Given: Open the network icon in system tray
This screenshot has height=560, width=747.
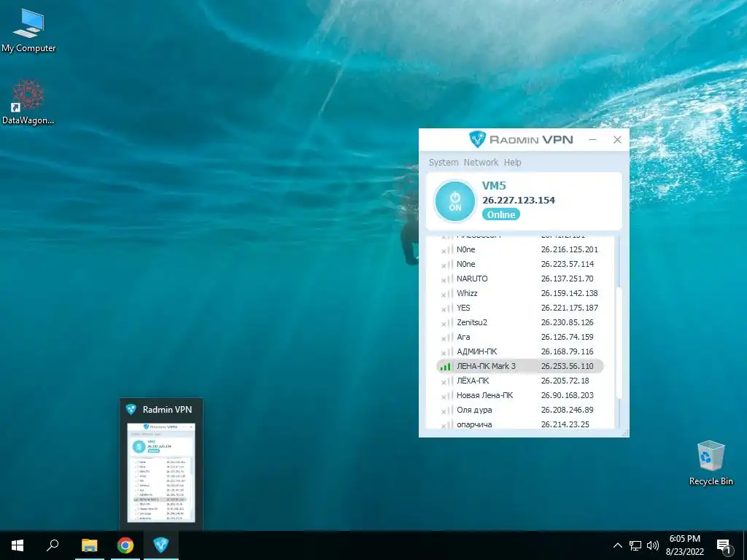Looking at the screenshot, I should 635,545.
